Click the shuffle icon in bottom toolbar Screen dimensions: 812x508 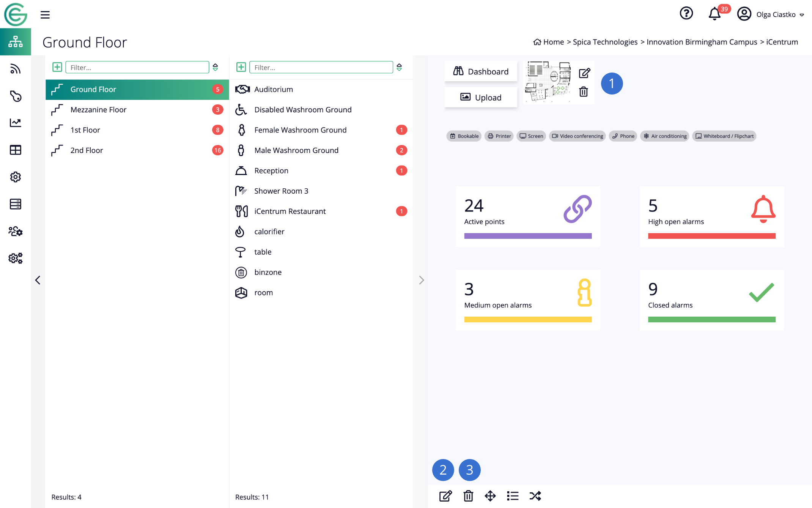535,496
